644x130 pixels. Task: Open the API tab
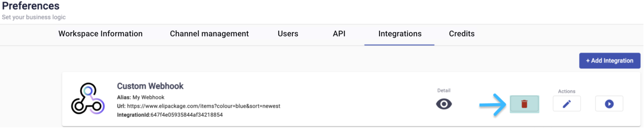click(x=339, y=34)
